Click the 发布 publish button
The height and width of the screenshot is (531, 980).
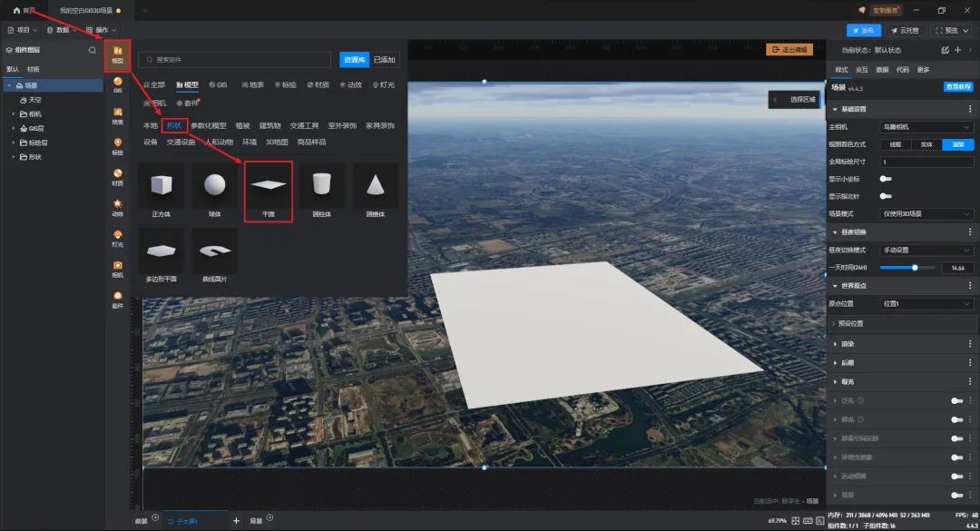pos(863,30)
